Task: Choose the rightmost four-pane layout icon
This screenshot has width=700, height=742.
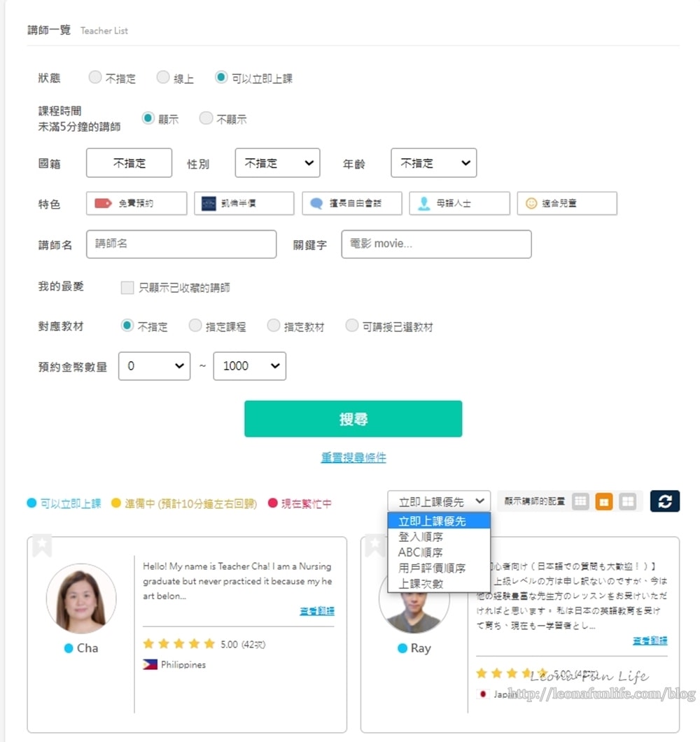Action: 628,501
